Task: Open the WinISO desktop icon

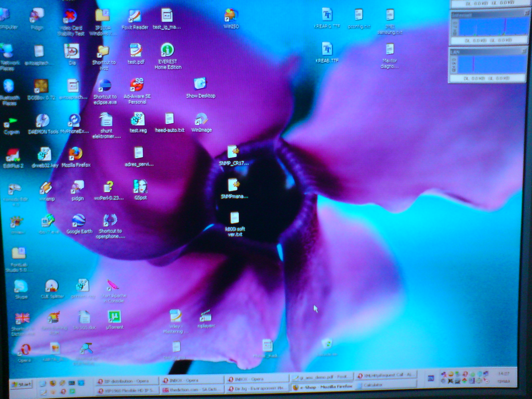Action: click(x=231, y=16)
